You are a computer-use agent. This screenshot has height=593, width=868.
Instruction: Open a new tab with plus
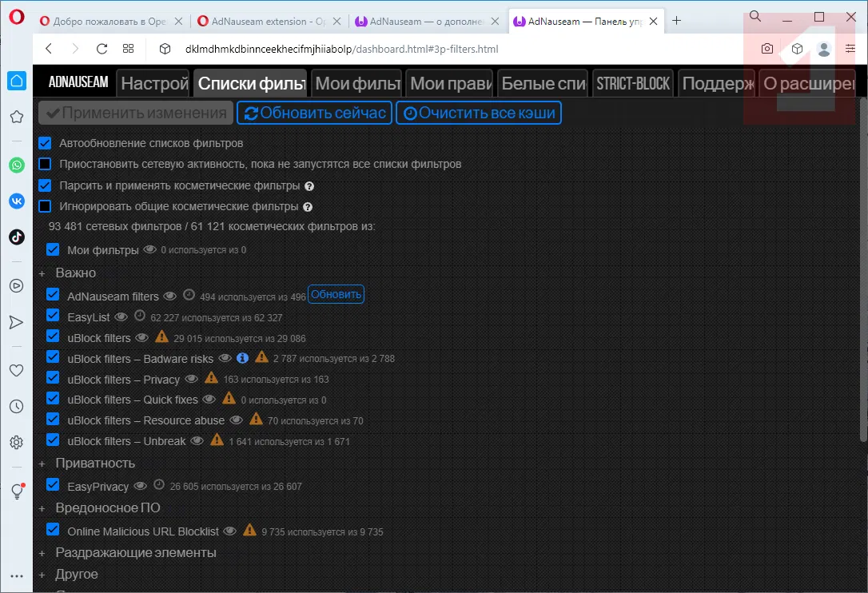676,21
